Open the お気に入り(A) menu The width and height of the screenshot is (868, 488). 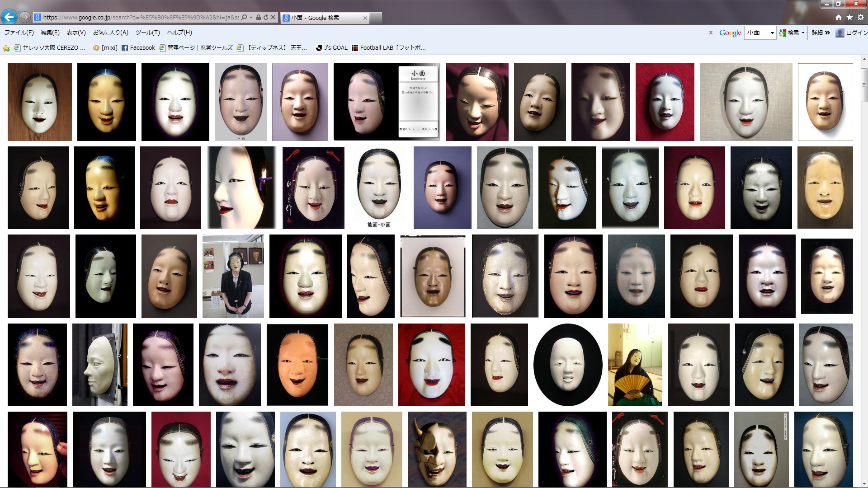click(110, 33)
